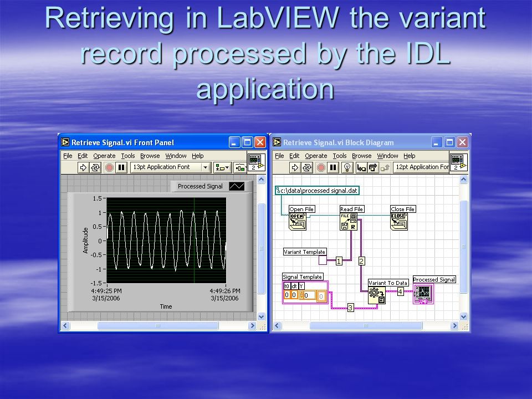Click Run Continuously in Front Panel toolbar
The width and height of the screenshot is (532, 399).
click(x=95, y=167)
